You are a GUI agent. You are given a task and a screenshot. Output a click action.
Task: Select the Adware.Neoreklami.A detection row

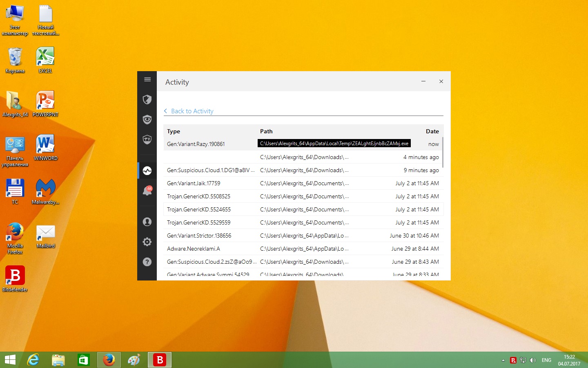(x=194, y=249)
